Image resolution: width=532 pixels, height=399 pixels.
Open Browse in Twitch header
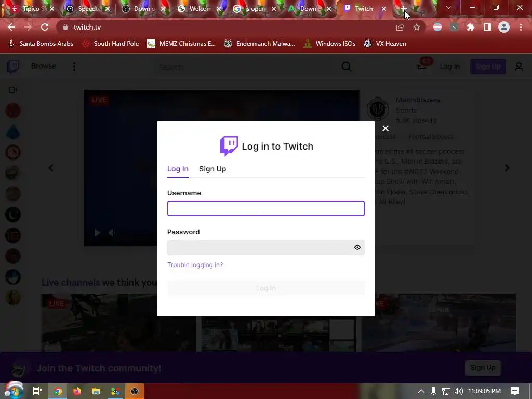(x=44, y=66)
